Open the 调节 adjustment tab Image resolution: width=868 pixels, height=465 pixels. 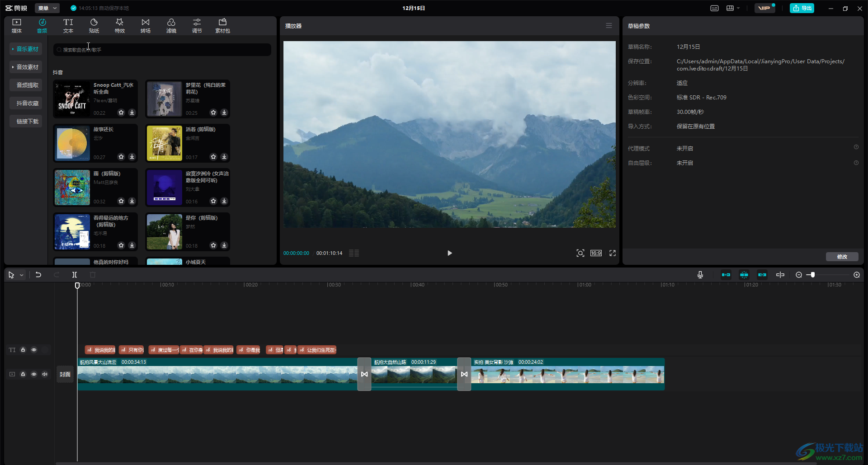point(197,26)
